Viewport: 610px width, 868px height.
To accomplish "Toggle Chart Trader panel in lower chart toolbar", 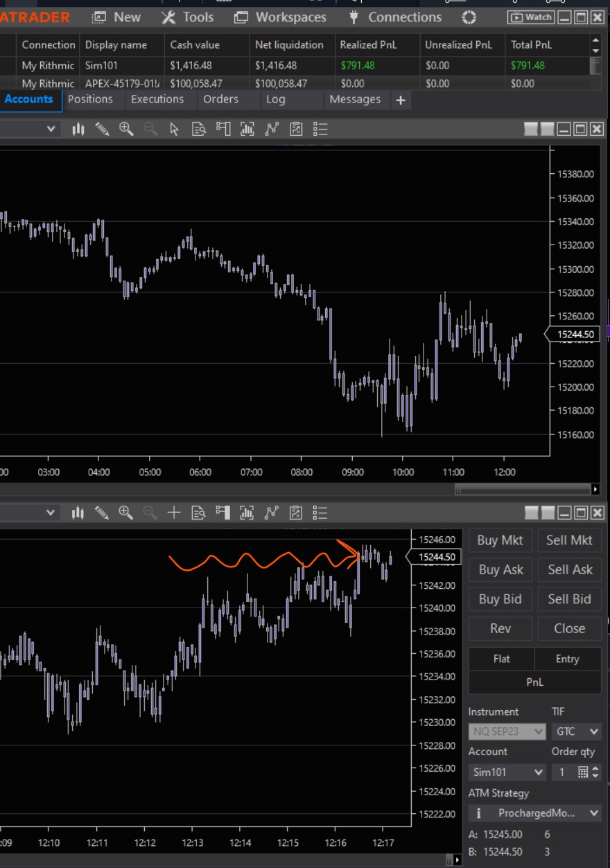I will pyautogui.click(x=223, y=513).
